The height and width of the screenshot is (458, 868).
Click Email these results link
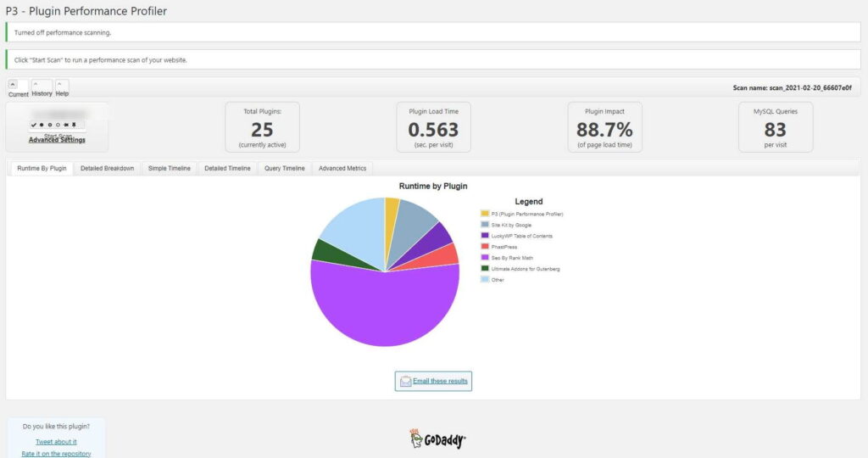click(x=440, y=381)
